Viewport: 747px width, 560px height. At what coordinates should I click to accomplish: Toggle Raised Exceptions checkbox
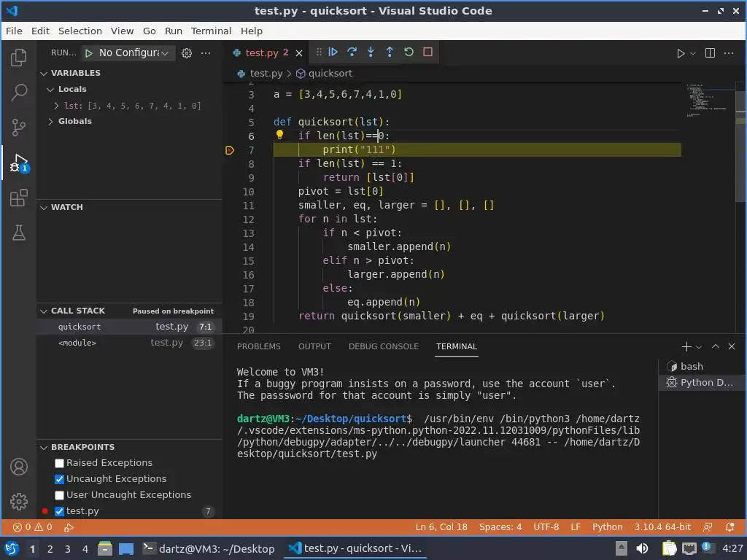tap(60, 463)
